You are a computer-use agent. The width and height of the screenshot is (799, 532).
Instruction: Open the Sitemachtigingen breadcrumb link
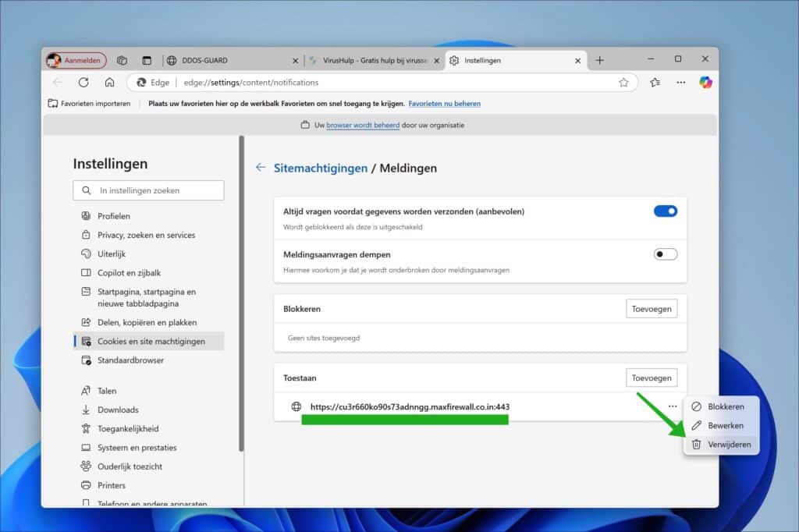click(321, 168)
